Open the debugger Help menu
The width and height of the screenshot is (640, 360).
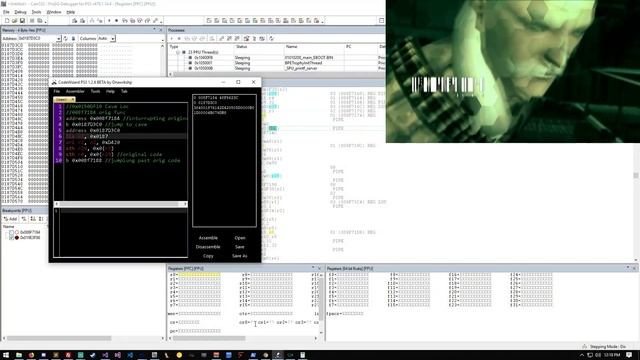click(x=71, y=12)
